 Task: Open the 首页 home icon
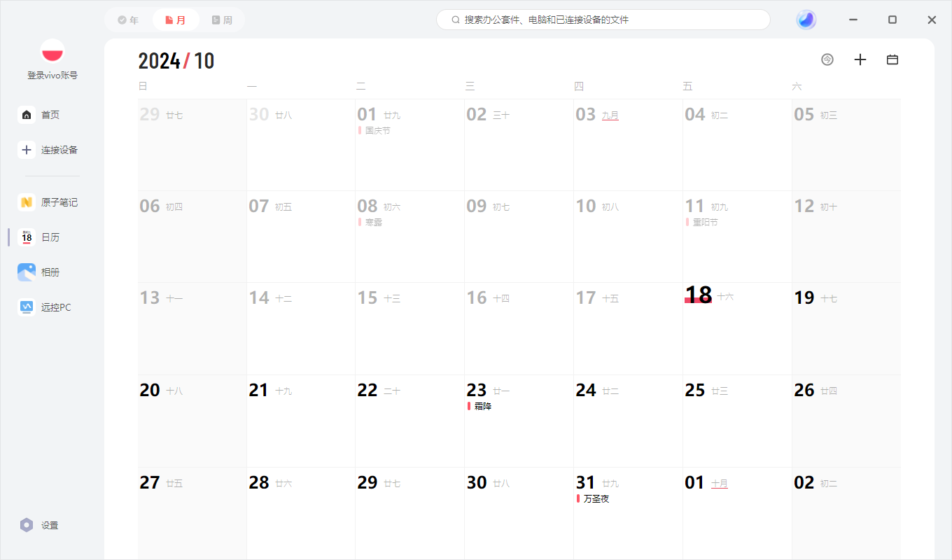(27, 115)
